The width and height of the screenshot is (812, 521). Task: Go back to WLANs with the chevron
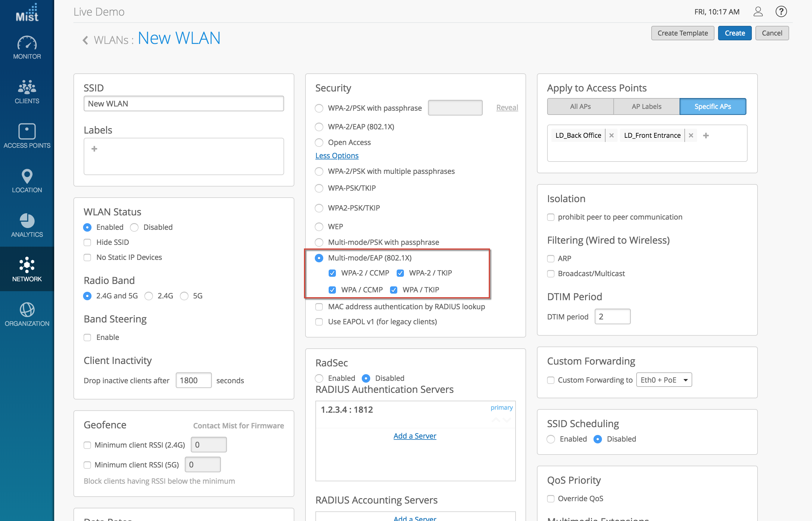(x=85, y=40)
